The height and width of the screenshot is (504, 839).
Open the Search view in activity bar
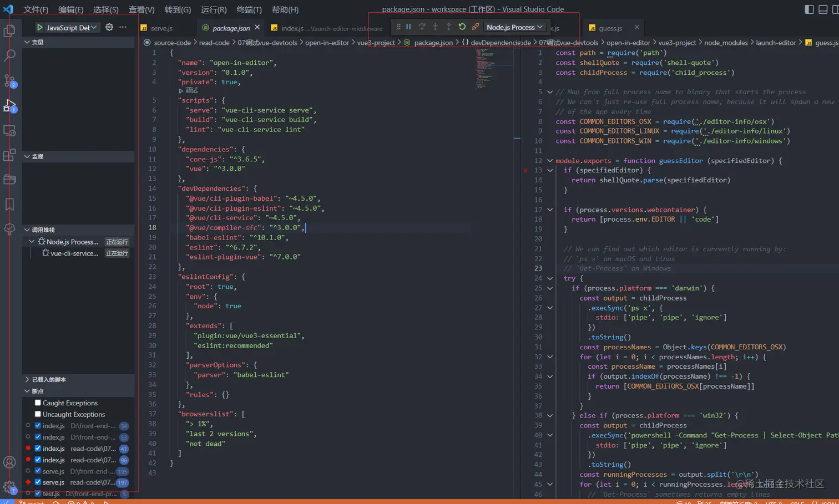tap(9, 55)
